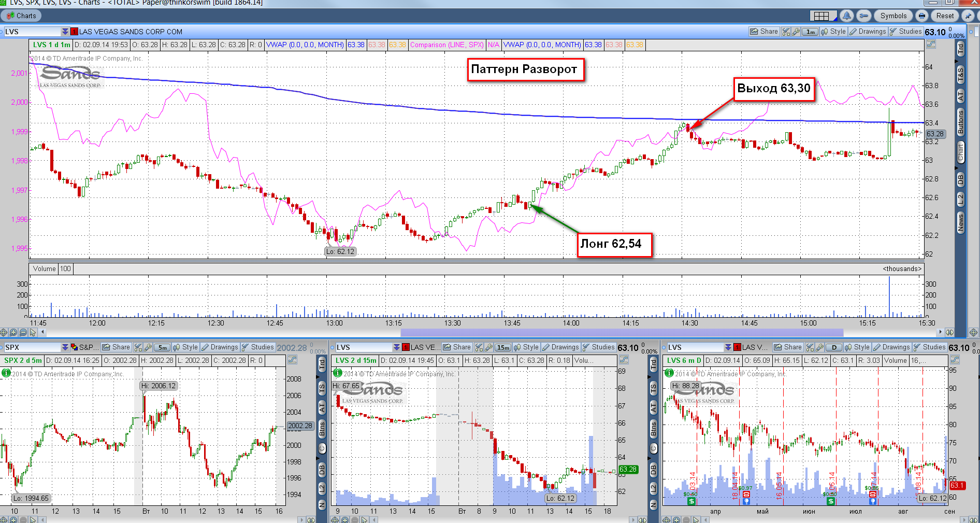
Task: Click the jump-to-latest double-arrow icon below main chart
Action: pyautogui.click(x=949, y=332)
